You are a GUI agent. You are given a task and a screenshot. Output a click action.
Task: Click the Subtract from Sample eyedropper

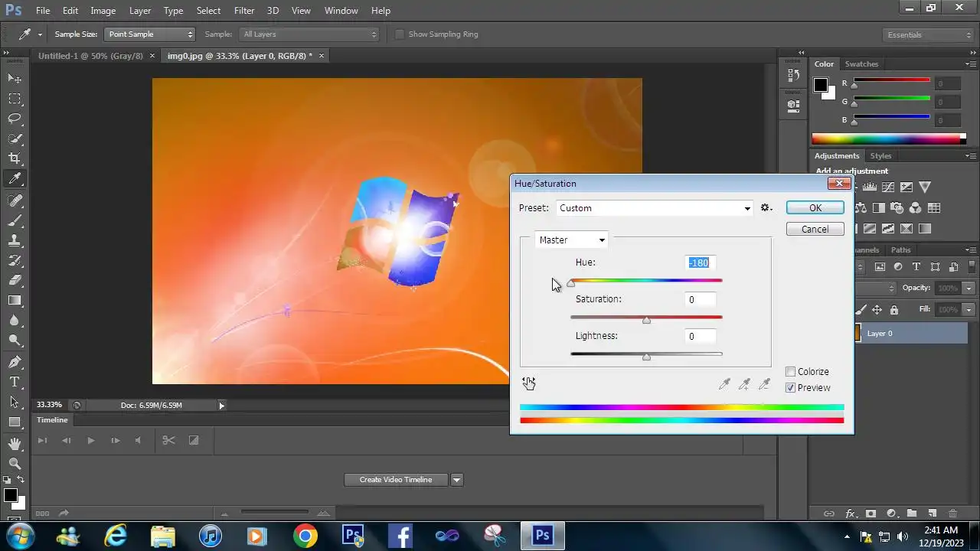point(764,384)
